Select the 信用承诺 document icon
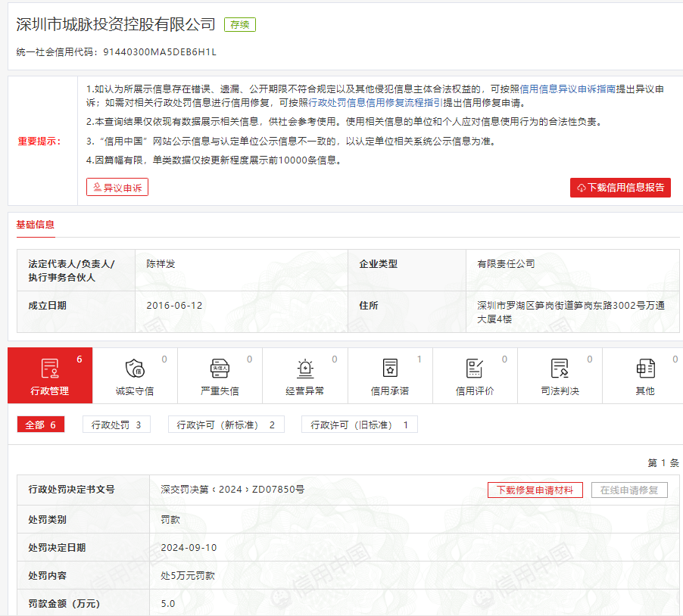The width and height of the screenshot is (683, 616). tap(390, 369)
